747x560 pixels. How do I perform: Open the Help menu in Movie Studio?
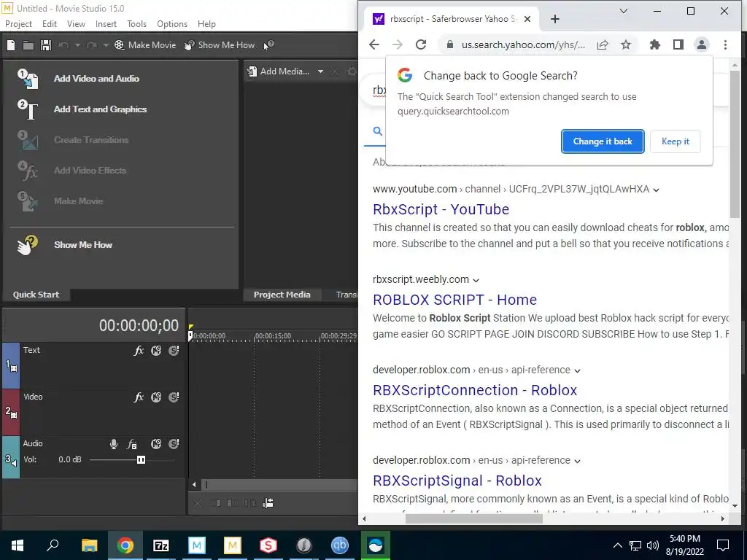coord(206,24)
